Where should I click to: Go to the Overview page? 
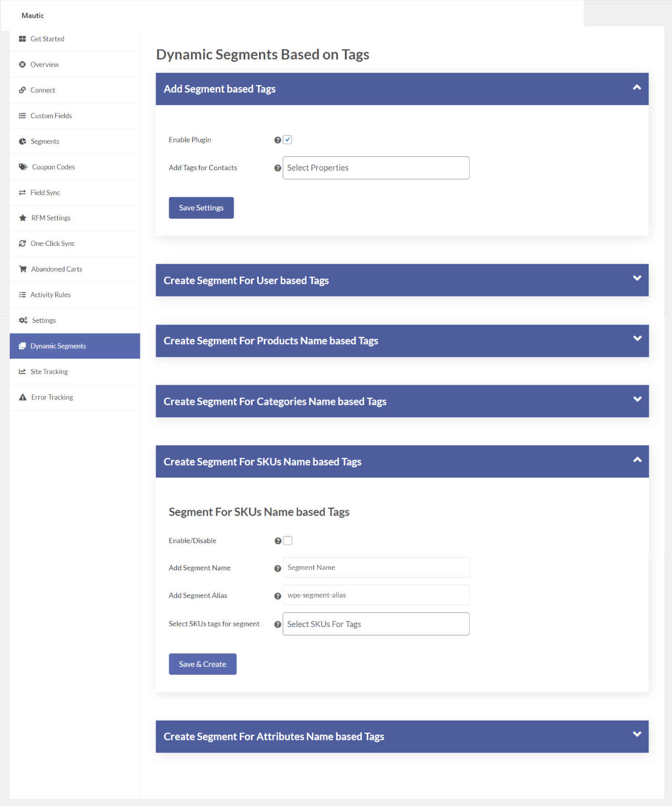point(75,65)
